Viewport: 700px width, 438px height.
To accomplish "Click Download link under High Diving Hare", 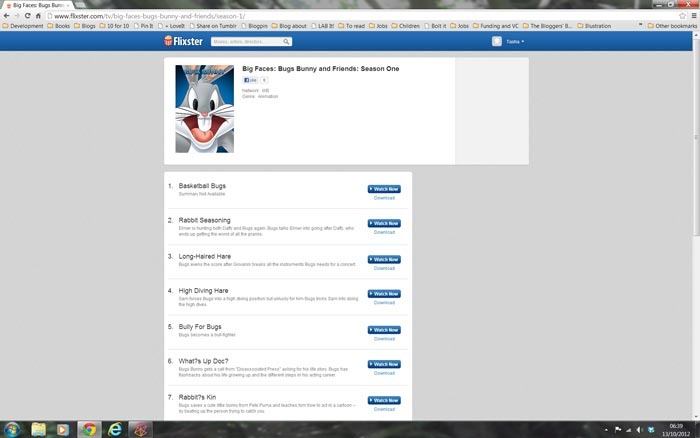I will click(x=384, y=303).
